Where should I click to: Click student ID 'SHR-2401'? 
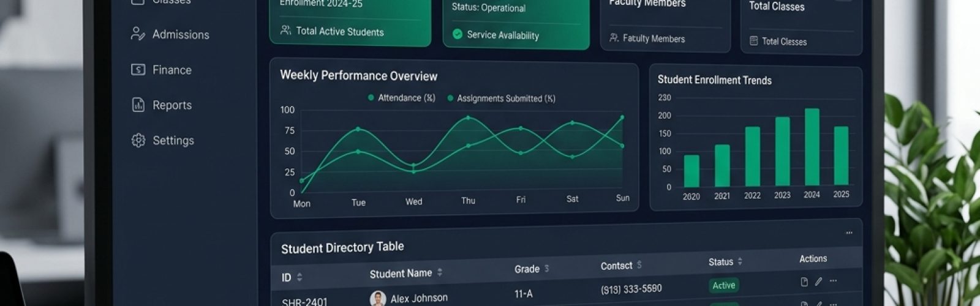(x=304, y=302)
